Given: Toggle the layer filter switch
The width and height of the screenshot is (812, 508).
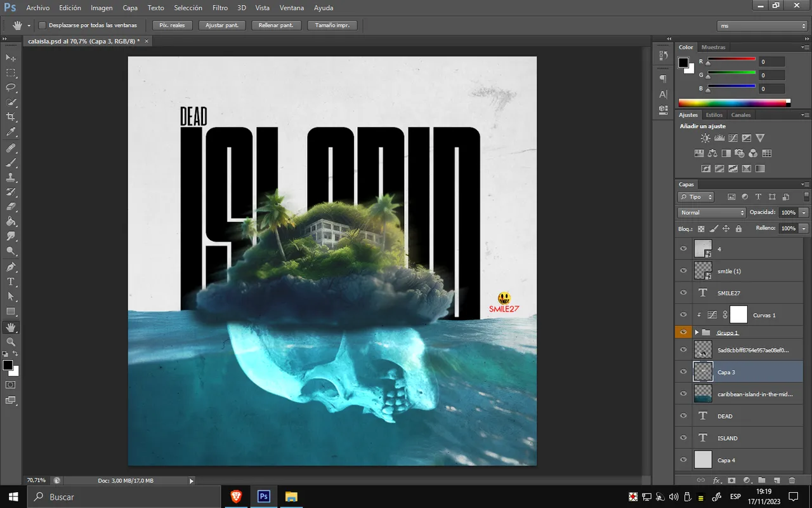Looking at the screenshot, I should (x=806, y=196).
